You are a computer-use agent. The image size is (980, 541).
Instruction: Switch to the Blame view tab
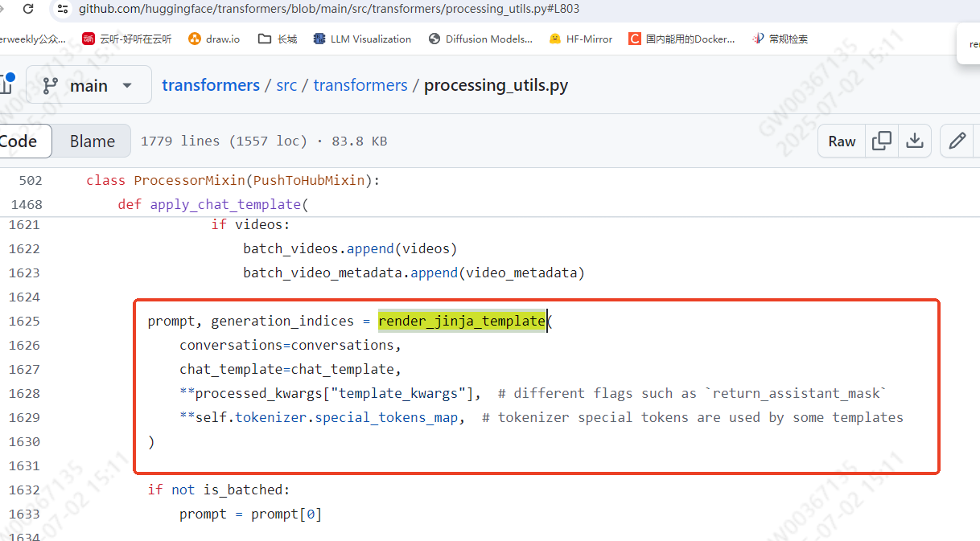pyautogui.click(x=92, y=141)
